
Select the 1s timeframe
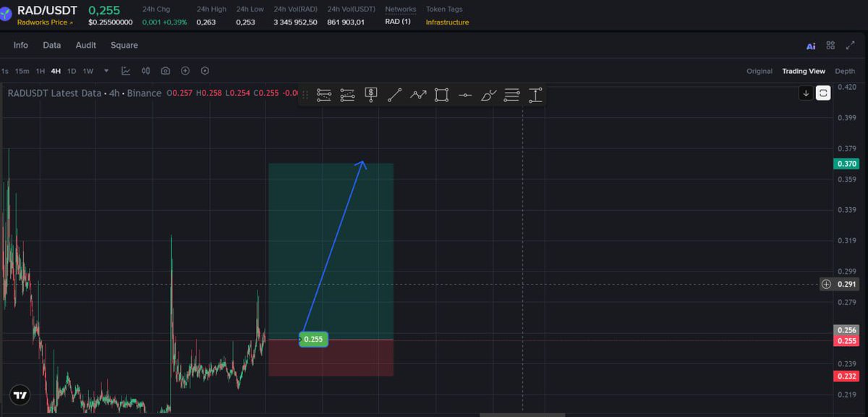click(5, 71)
